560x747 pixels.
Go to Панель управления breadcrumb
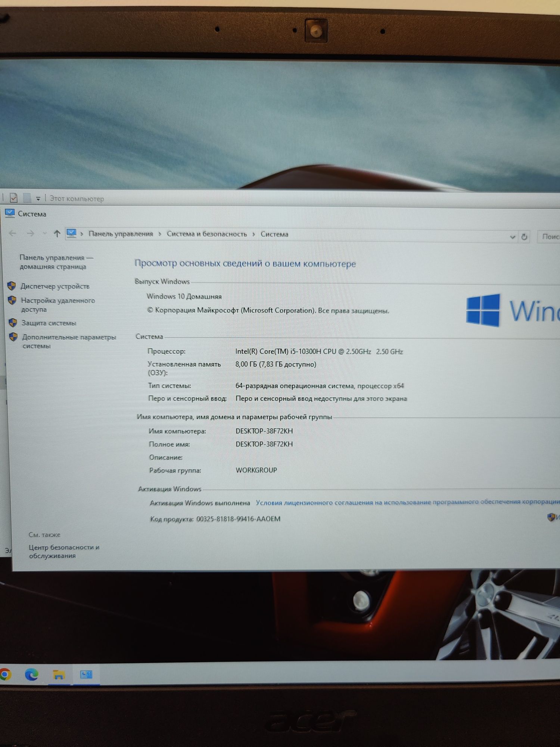click(121, 234)
